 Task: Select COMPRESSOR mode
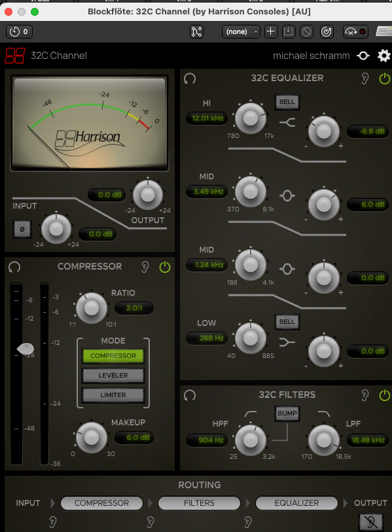(x=113, y=355)
